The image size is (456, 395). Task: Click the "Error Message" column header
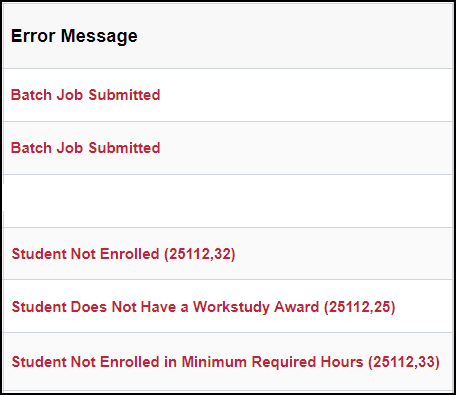click(x=74, y=36)
